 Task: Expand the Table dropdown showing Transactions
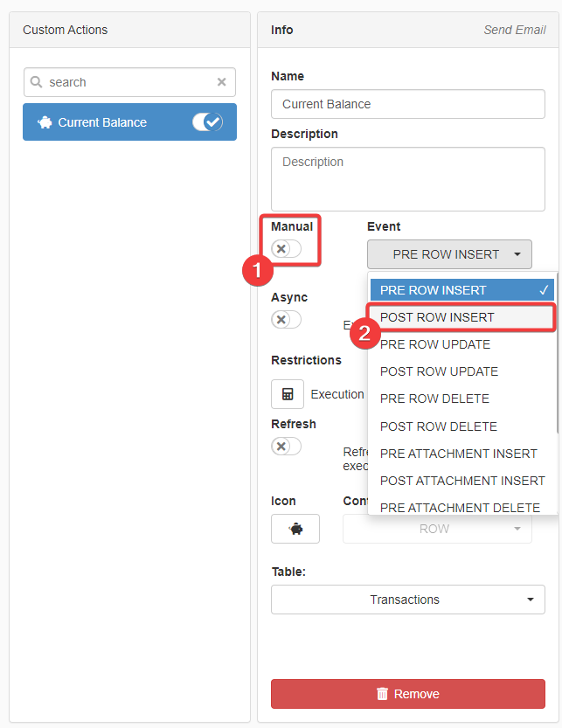[x=408, y=600]
